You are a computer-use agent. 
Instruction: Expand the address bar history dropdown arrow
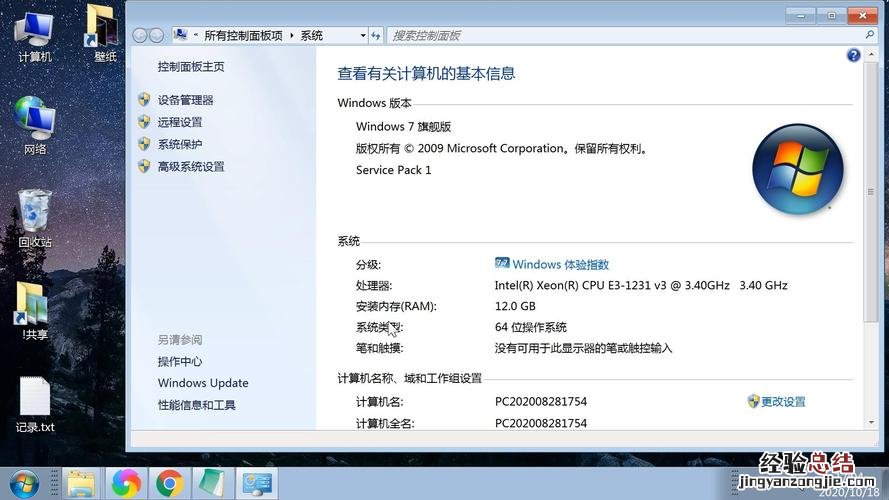click(x=363, y=35)
